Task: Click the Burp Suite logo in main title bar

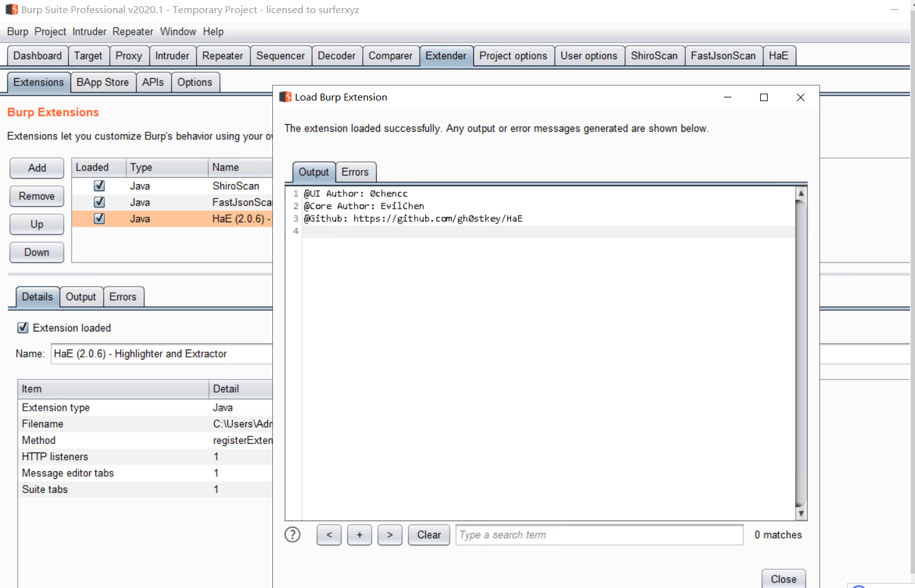Action: coord(12,10)
